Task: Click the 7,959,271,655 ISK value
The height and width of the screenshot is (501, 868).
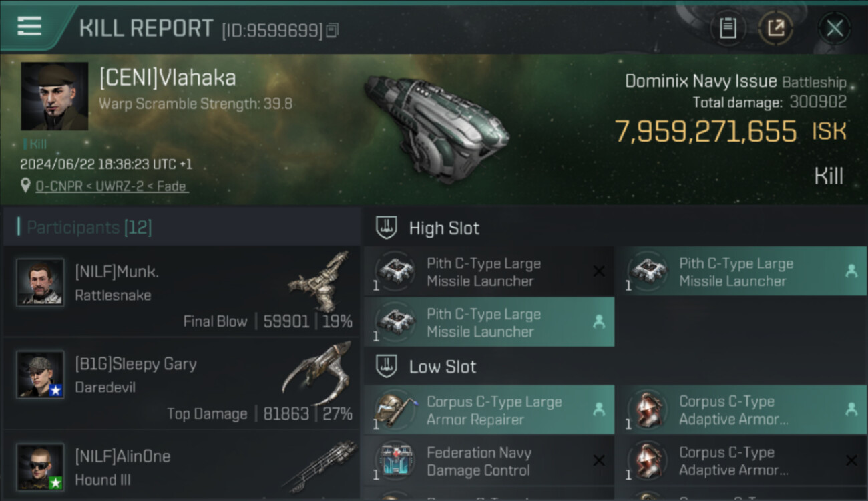Action: click(706, 132)
